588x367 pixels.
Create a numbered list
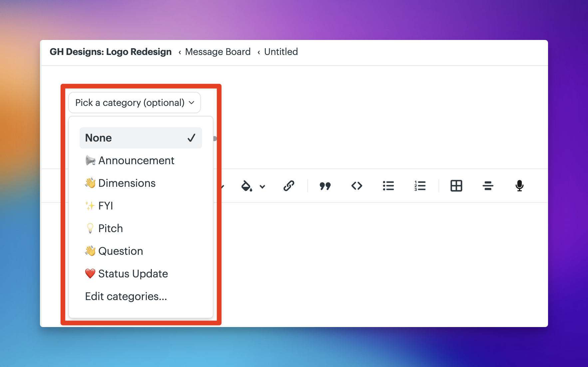(420, 186)
